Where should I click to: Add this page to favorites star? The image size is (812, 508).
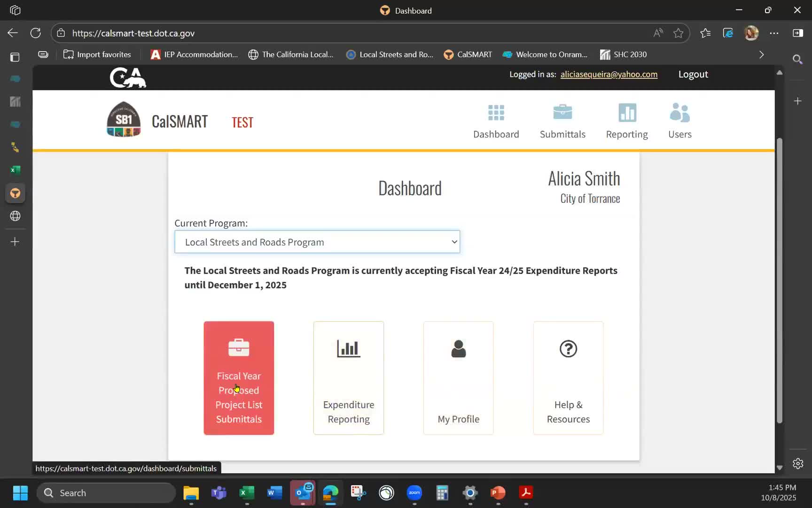pyautogui.click(x=678, y=33)
